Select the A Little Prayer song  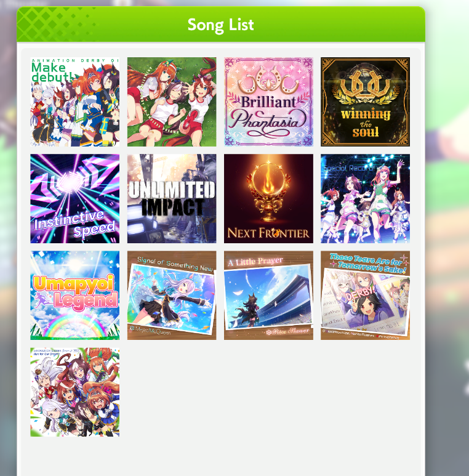click(x=268, y=296)
